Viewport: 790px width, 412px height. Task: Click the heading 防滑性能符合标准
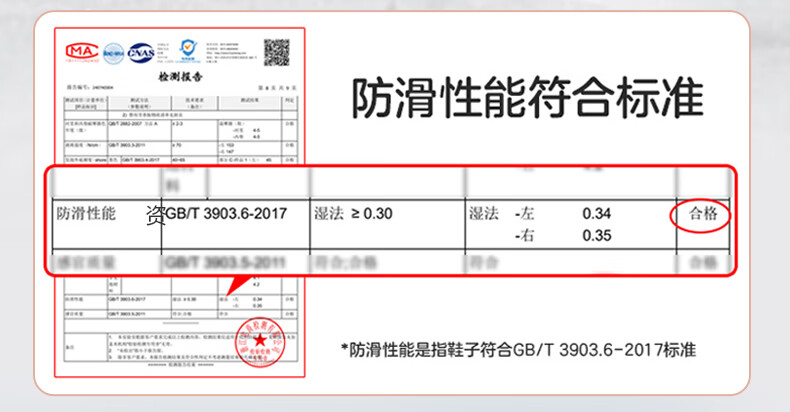pos(527,98)
